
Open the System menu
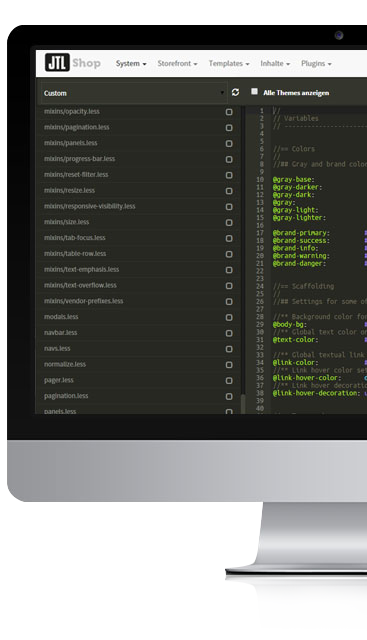tap(131, 63)
